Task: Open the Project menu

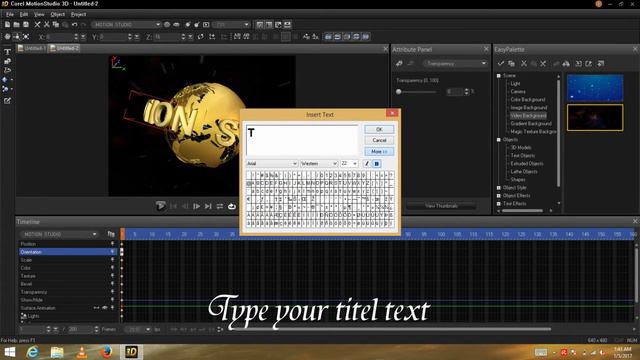Action: click(x=78, y=14)
